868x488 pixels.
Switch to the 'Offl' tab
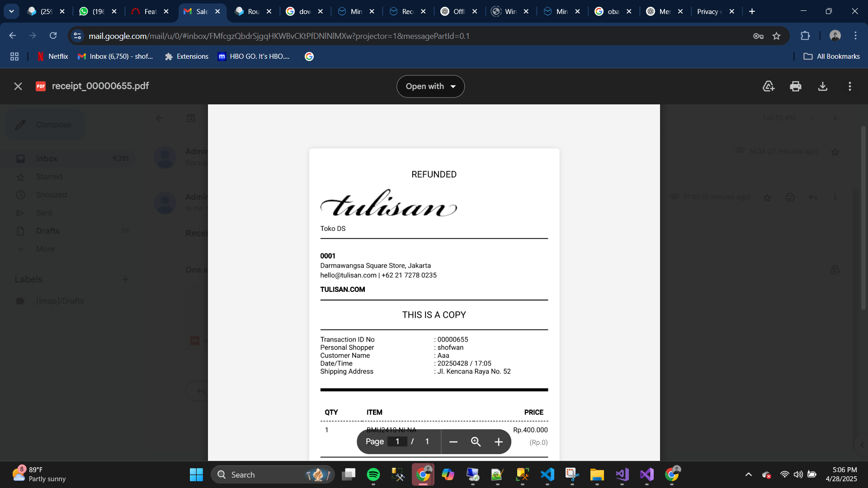pyautogui.click(x=459, y=11)
